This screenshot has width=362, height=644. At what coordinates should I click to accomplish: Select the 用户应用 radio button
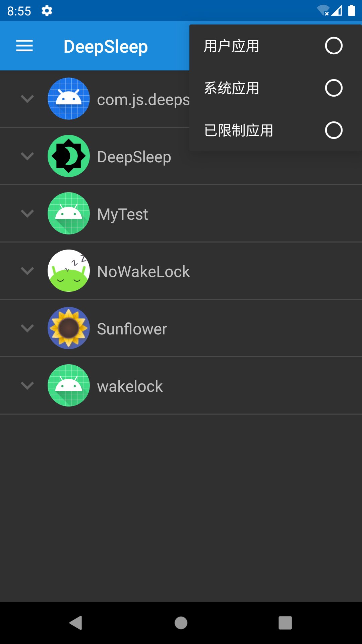(334, 46)
